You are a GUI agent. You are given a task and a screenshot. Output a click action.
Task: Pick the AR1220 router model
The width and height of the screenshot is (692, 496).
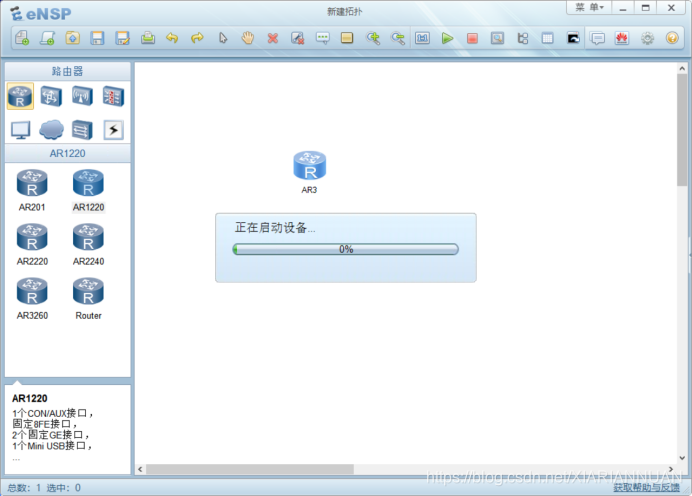88,190
